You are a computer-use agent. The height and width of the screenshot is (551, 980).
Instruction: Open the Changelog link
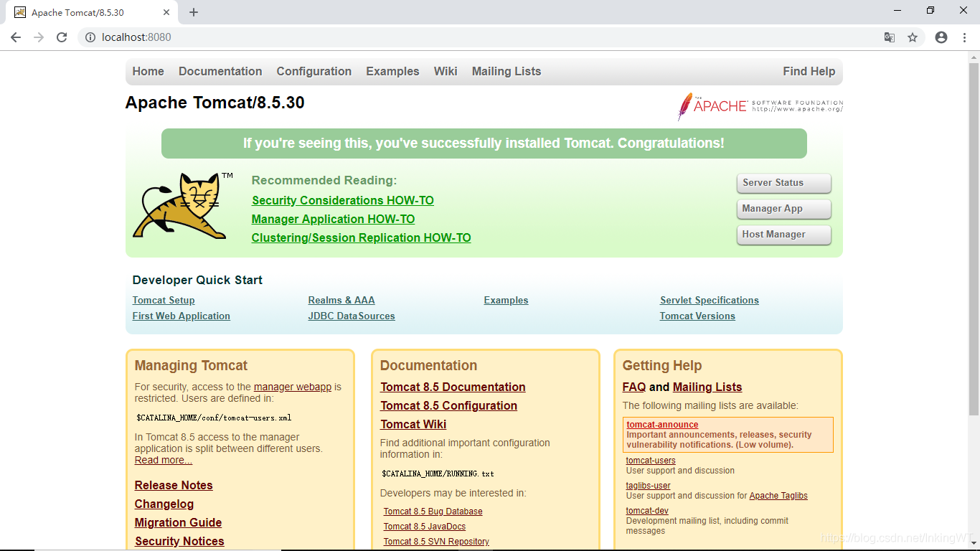pyautogui.click(x=164, y=504)
